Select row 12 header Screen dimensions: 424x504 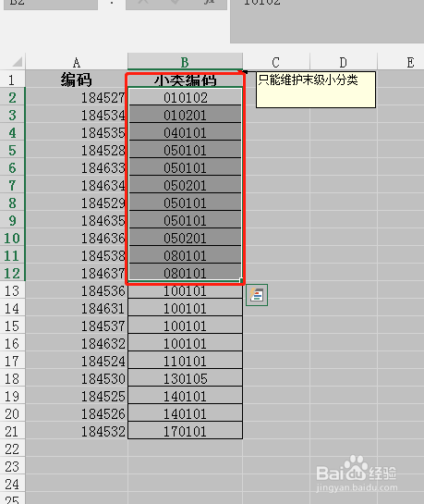coord(12,273)
